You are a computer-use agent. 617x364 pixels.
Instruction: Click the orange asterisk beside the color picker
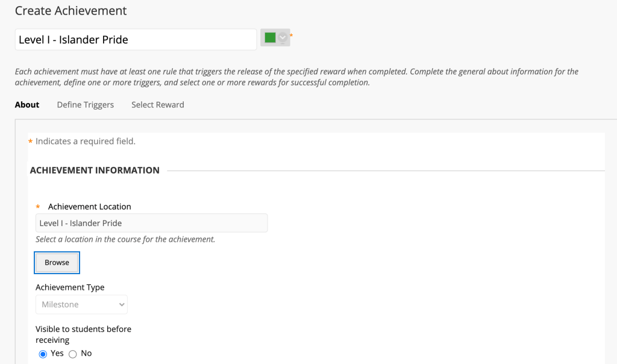[292, 36]
